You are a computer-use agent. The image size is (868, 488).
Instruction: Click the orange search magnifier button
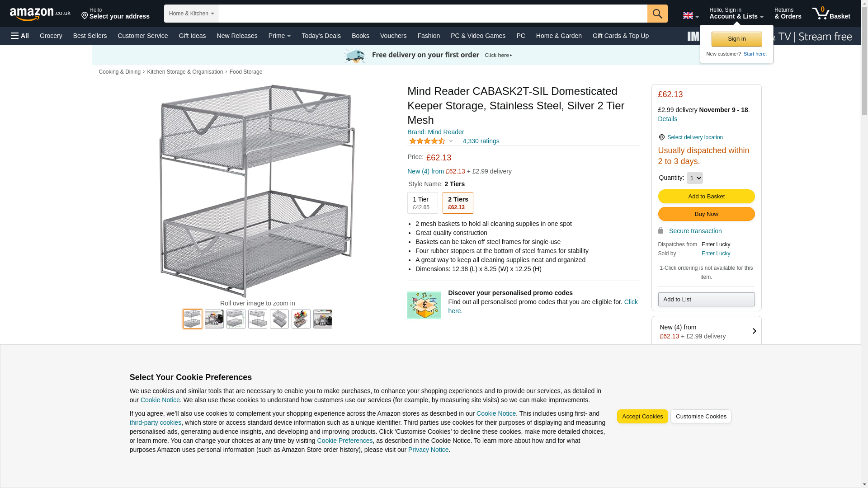pos(657,14)
